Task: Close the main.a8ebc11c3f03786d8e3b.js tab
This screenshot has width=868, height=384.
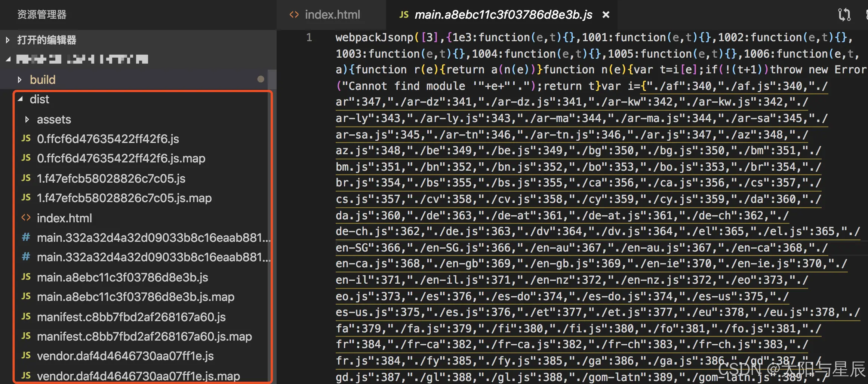Action: tap(606, 15)
